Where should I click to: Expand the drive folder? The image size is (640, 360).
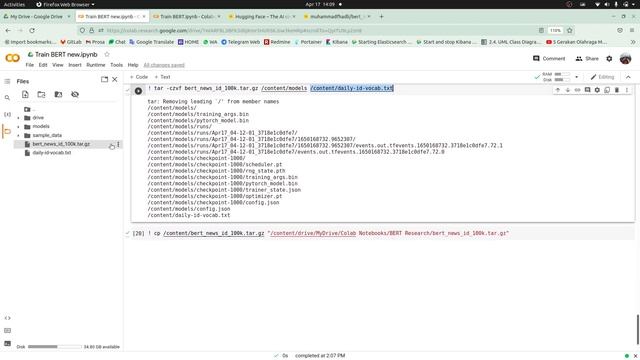click(x=18, y=118)
